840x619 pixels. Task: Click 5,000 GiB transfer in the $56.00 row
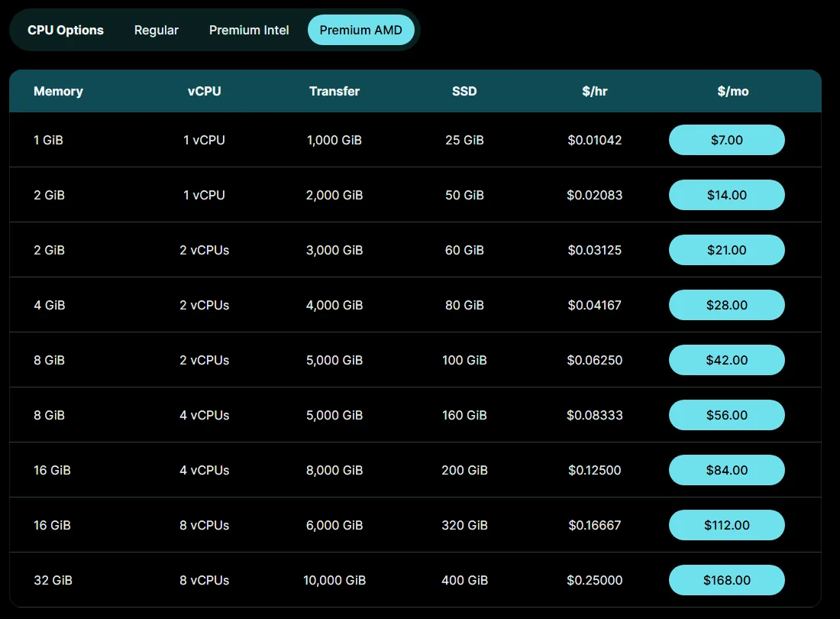click(x=334, y=415)
